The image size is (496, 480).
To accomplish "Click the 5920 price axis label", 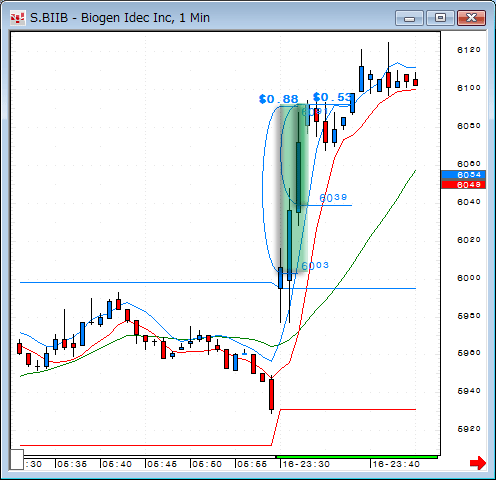I will (469, 429).
